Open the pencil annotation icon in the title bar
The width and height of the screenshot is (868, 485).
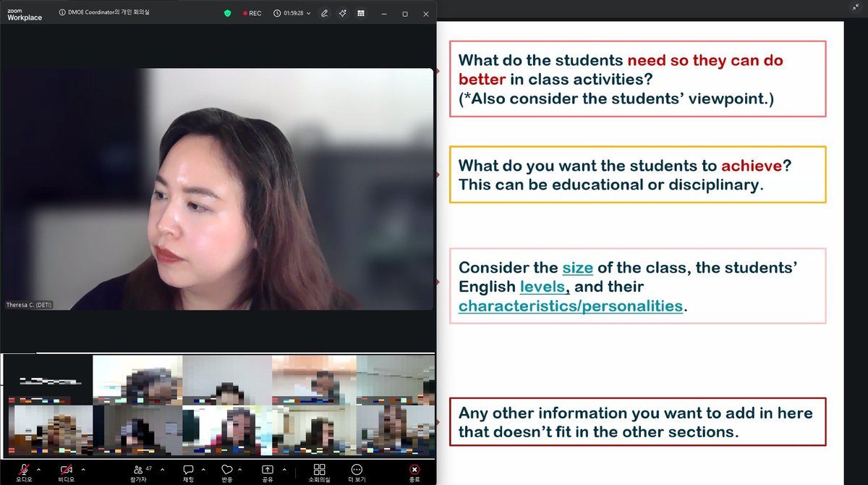(325, 14)
